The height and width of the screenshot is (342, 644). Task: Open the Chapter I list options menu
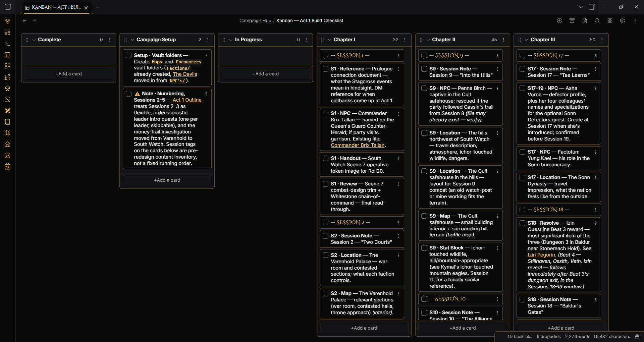[405, 40]
